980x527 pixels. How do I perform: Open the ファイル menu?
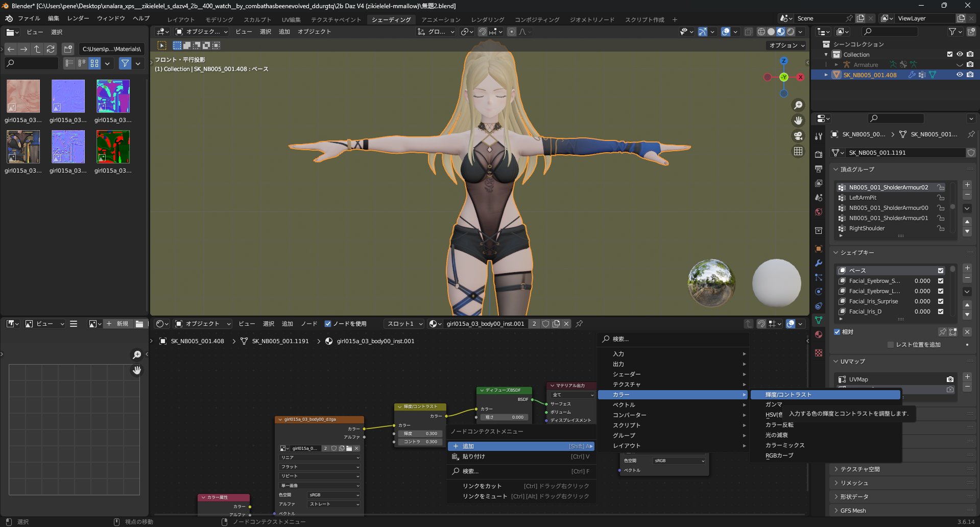29,18
